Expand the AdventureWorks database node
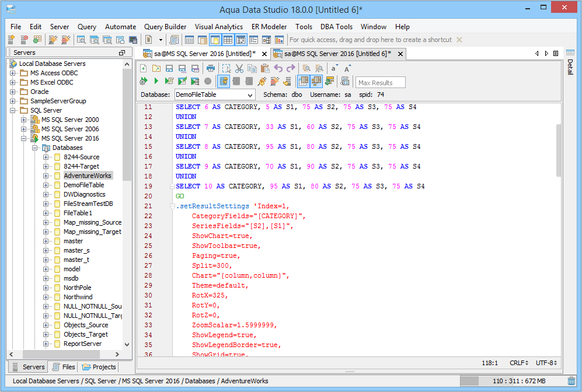582x392 pixels. tap(46, 176)
